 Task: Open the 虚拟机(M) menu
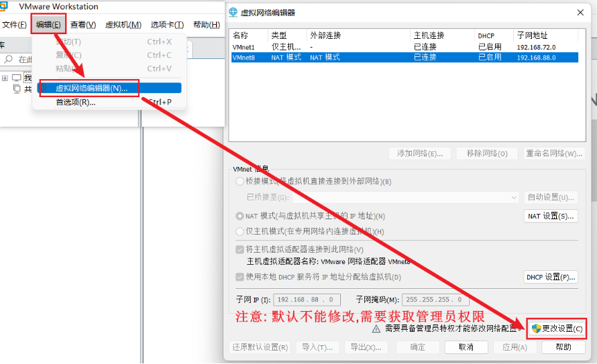click(123, 25)
